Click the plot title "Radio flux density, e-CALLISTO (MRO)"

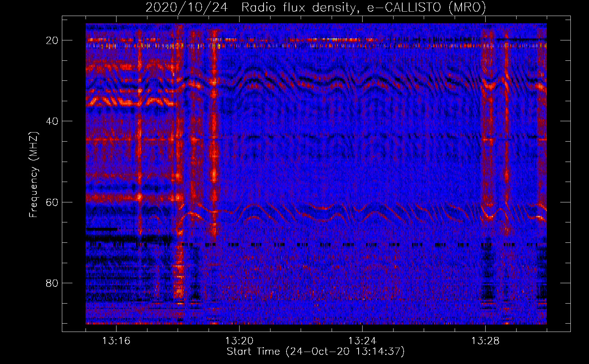pos(363,7)
